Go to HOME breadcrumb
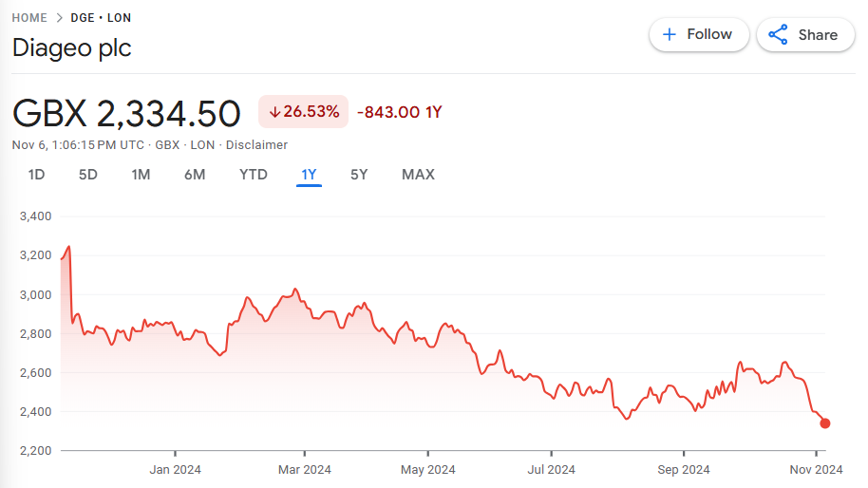The image size is (868, 488). click(x=28, y=18)
